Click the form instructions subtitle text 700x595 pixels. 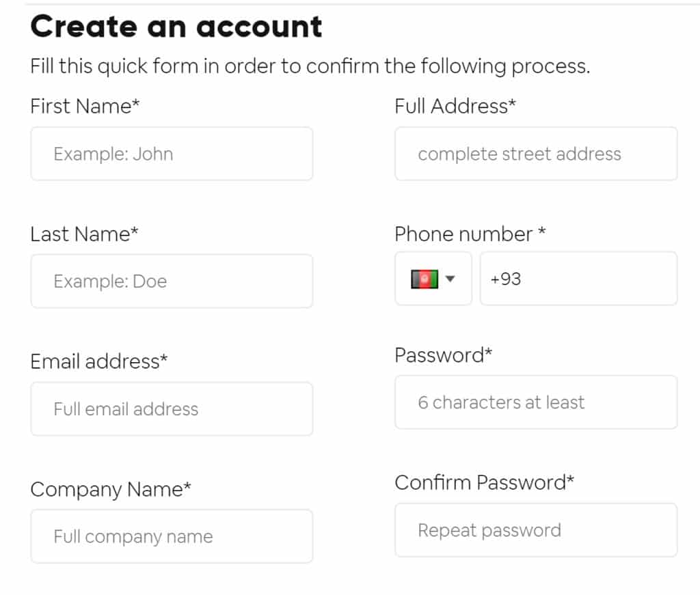tap(310, 67)
